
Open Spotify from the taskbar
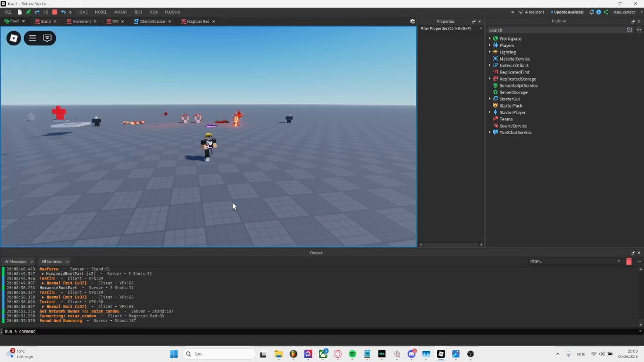[353, 354]
